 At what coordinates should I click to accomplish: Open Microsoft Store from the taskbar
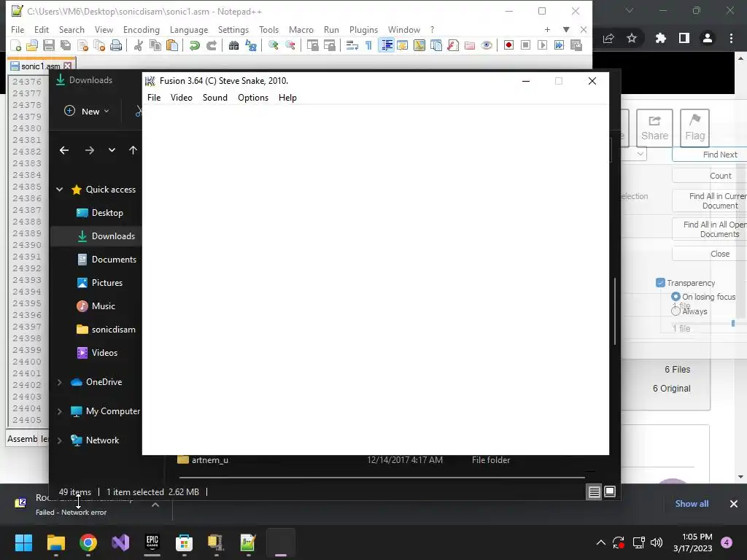pyautogui.click(x=184, y=542)
